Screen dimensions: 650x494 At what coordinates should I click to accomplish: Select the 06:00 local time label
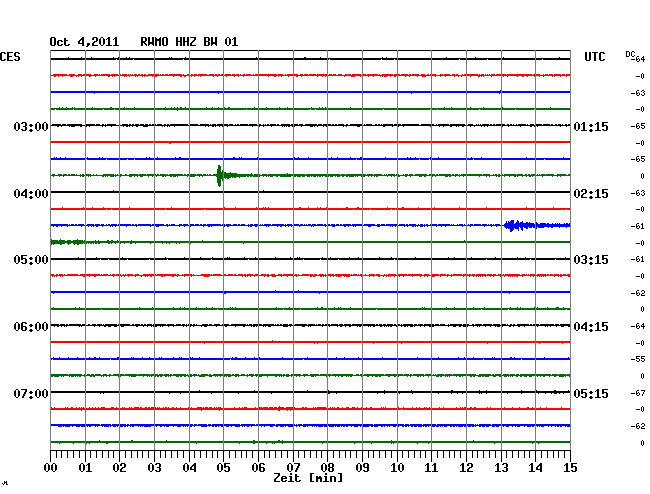[x=31, y=327]
